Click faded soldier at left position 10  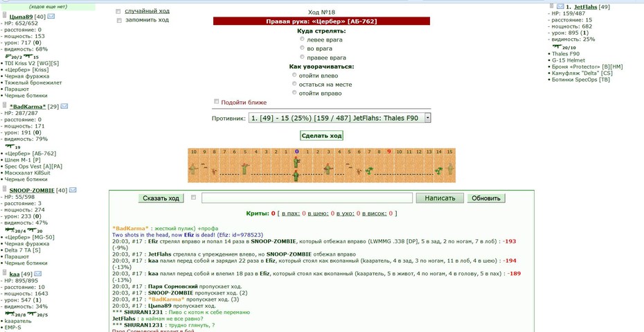193,168
